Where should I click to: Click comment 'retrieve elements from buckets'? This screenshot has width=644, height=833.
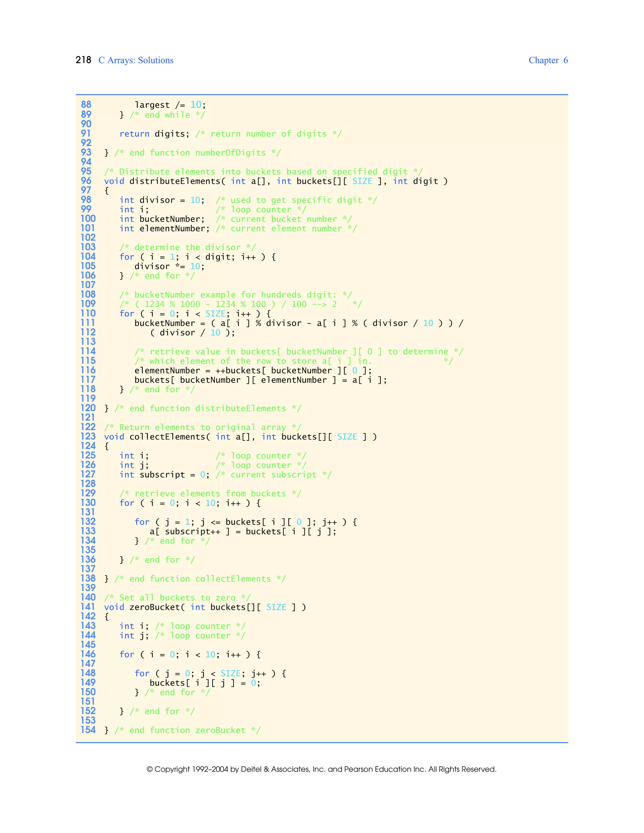click(x=210, y=494)
